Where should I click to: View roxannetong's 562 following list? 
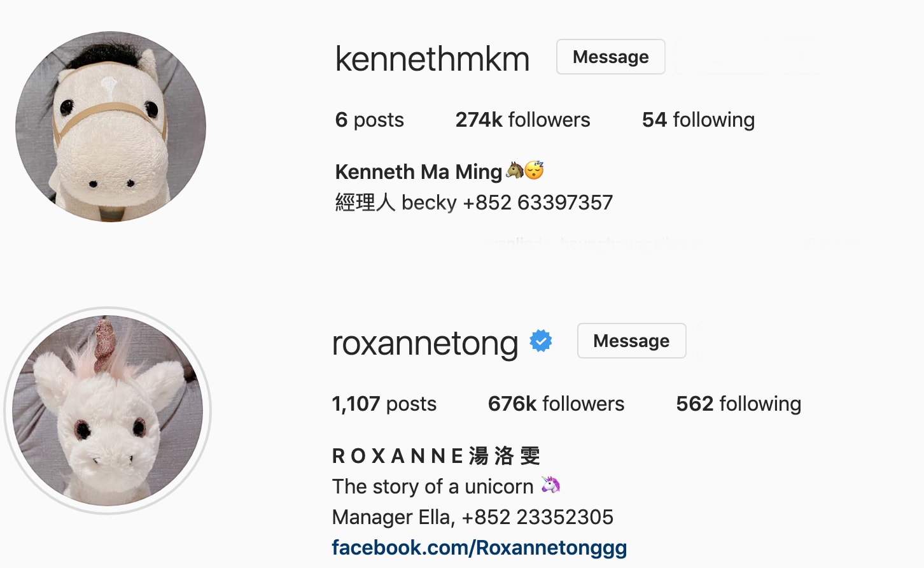(738, 404)
